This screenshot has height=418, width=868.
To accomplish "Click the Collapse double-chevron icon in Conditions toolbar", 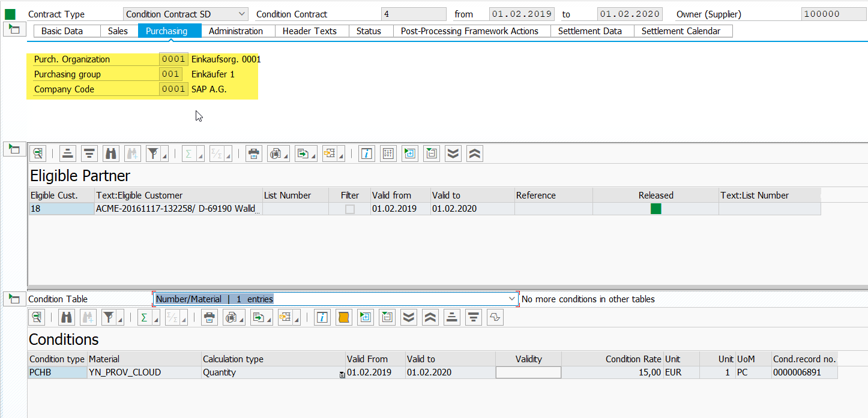I will pyautogui.click(x=430, y=317).
